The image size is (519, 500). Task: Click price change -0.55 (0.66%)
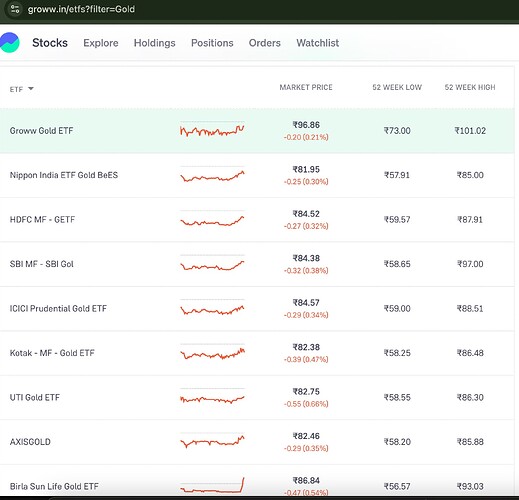click(306, 404)
